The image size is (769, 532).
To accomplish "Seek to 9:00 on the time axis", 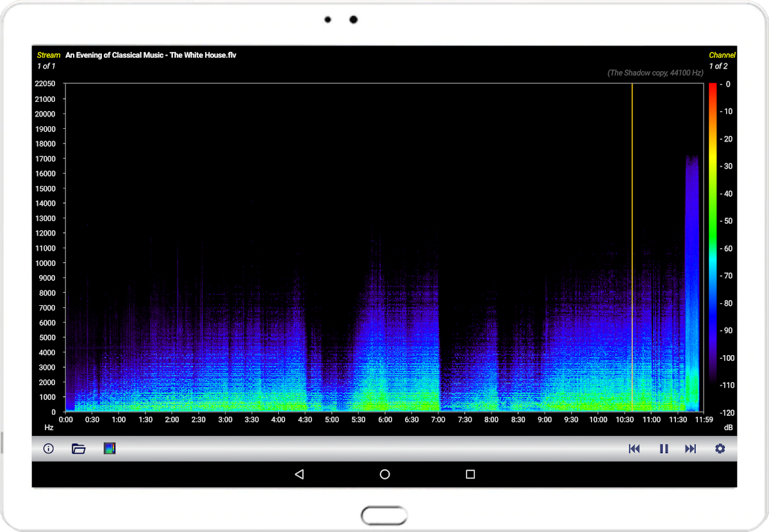I will coord(544,420).
